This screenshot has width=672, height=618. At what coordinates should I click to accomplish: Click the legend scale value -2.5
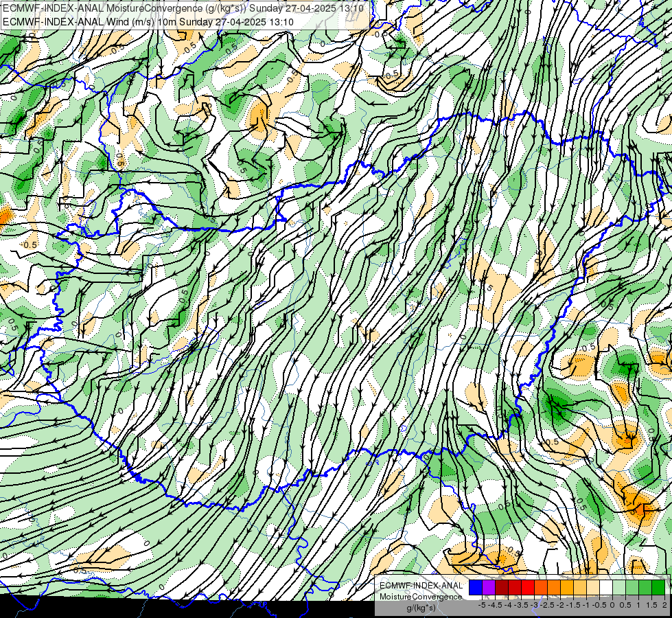tap(547, 605)
